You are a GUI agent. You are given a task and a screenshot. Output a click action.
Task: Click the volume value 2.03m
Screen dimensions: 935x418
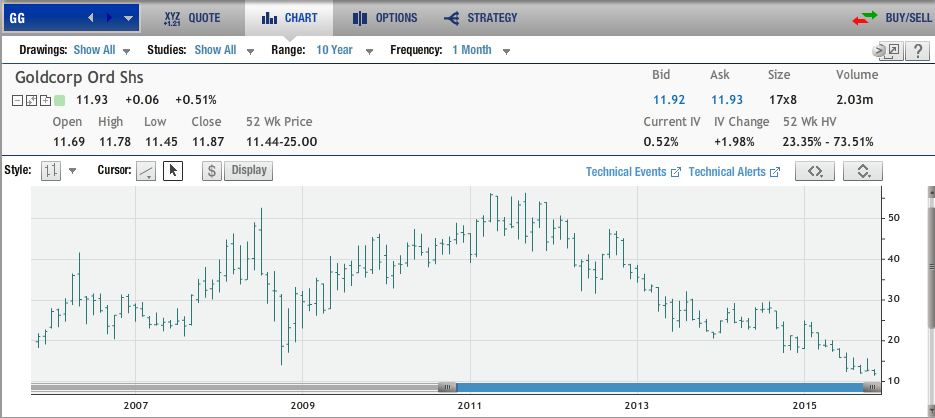854,100
